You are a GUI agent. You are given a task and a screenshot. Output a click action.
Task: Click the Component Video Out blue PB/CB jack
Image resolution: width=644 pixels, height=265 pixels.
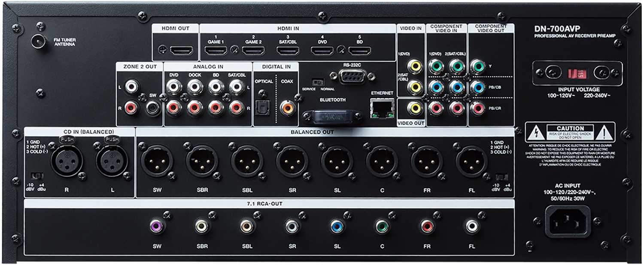[477, 87]
